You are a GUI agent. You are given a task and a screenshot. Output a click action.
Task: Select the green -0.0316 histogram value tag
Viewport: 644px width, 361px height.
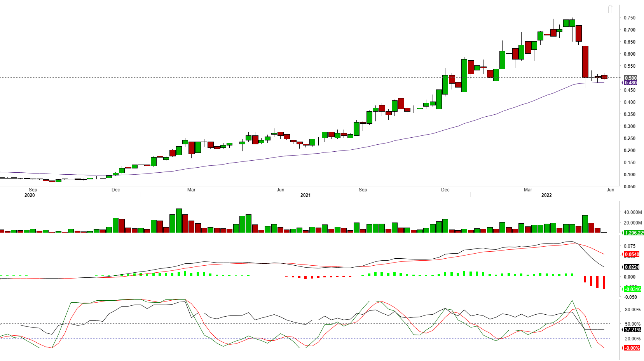(632, 289)
